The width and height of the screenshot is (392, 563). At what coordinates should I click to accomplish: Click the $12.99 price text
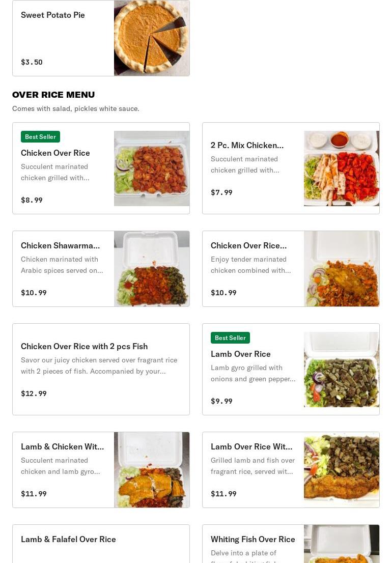click(x=34, y=393)
